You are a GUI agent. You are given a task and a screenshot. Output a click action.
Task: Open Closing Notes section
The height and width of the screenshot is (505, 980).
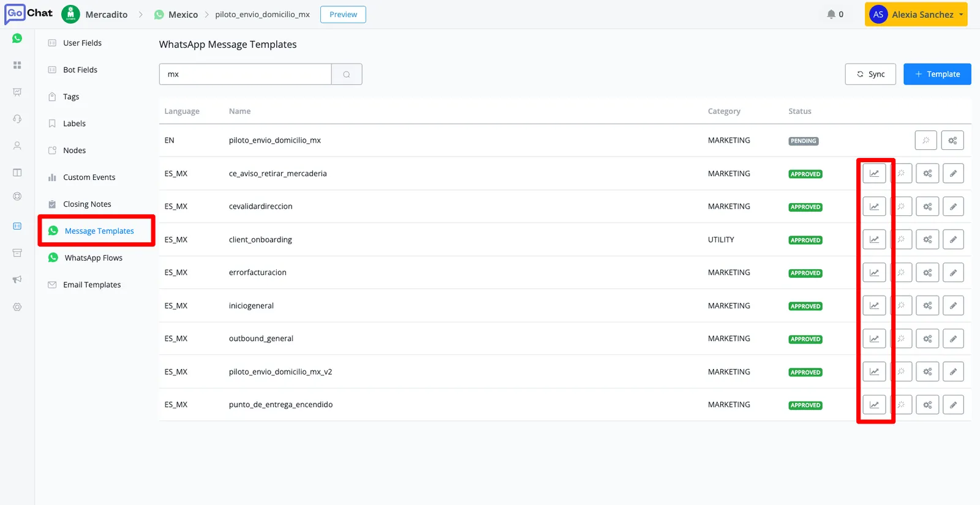(x=87, y=204)
